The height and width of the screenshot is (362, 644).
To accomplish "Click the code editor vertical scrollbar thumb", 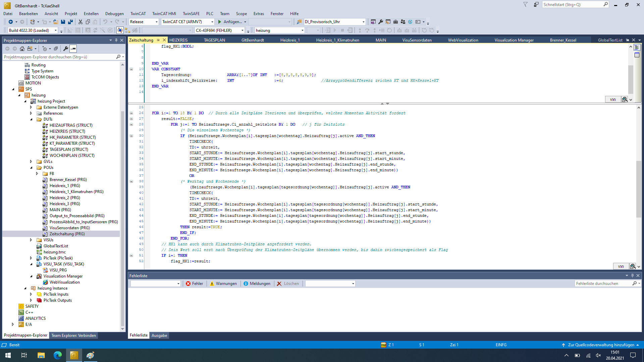I will click(639, 189).
